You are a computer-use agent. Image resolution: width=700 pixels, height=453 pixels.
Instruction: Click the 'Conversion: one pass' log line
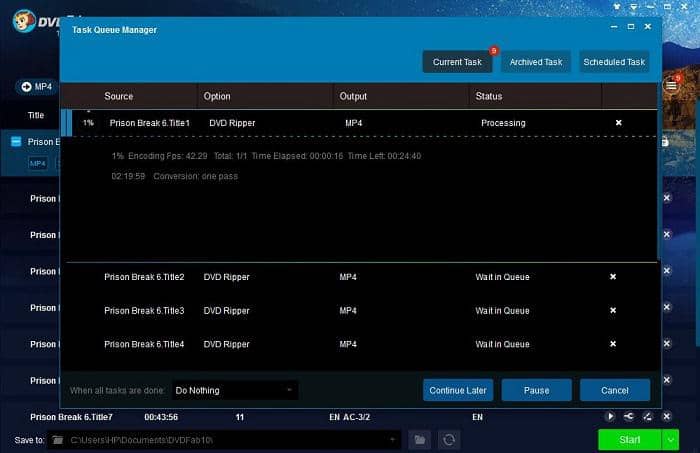pos(196,176)
